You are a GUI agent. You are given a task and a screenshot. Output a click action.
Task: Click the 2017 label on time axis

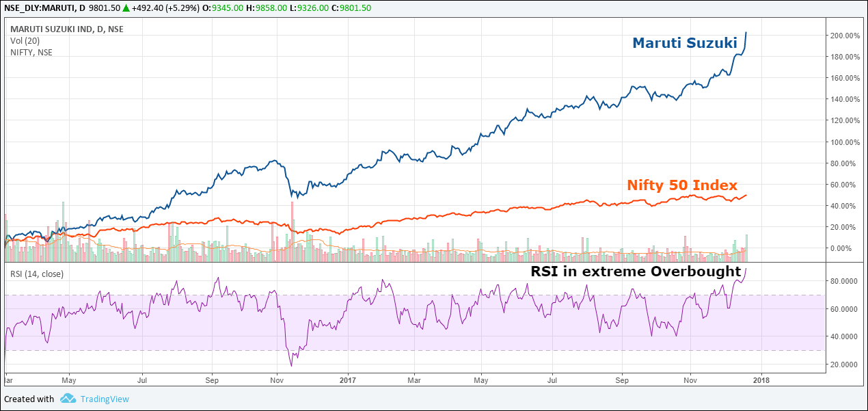point(348,379)
